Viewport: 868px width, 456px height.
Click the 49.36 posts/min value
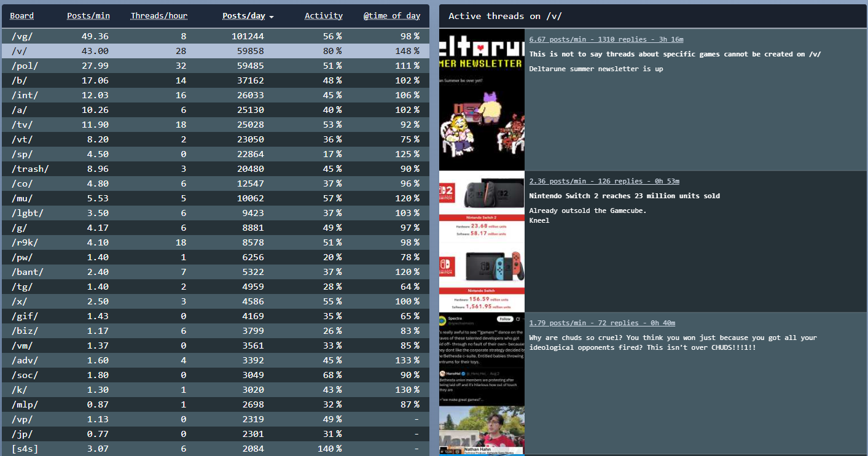coord(95,36)
